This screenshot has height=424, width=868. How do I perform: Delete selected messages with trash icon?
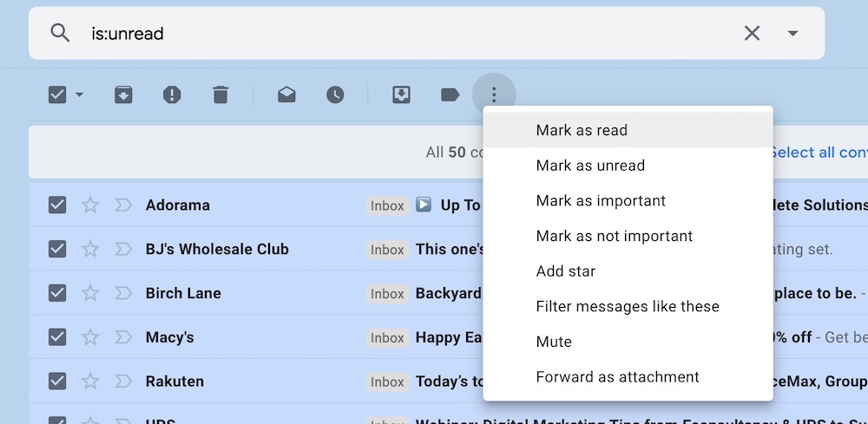(x=220, y=95)
